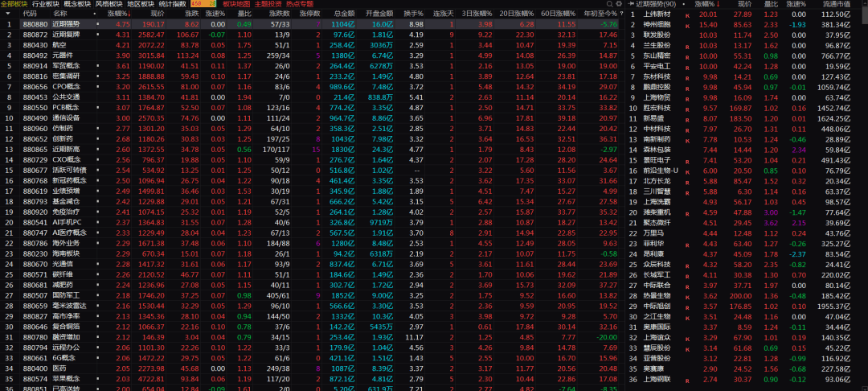The height and width of the screenshot is (391, 868).
Task: Switch to the 概念板块 tab
Action: pos(77,4)
